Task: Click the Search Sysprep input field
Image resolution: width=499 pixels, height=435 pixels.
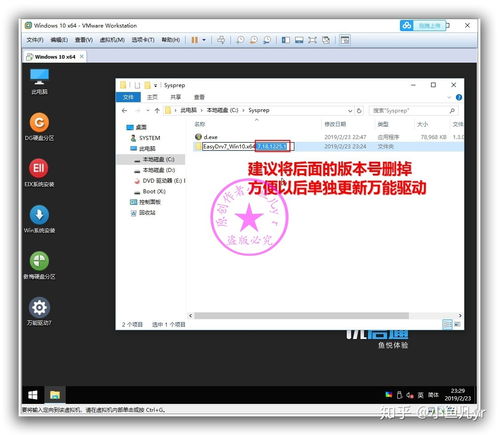Action: pos(413,110)
